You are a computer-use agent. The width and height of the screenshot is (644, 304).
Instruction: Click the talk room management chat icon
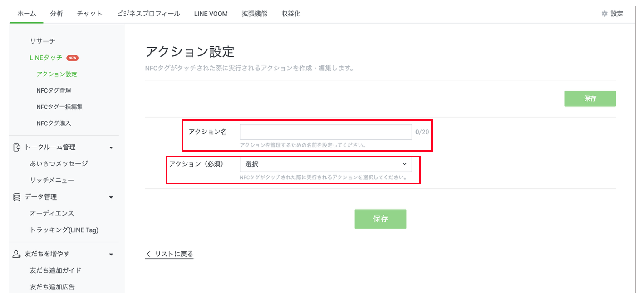[x=17, y=147]
